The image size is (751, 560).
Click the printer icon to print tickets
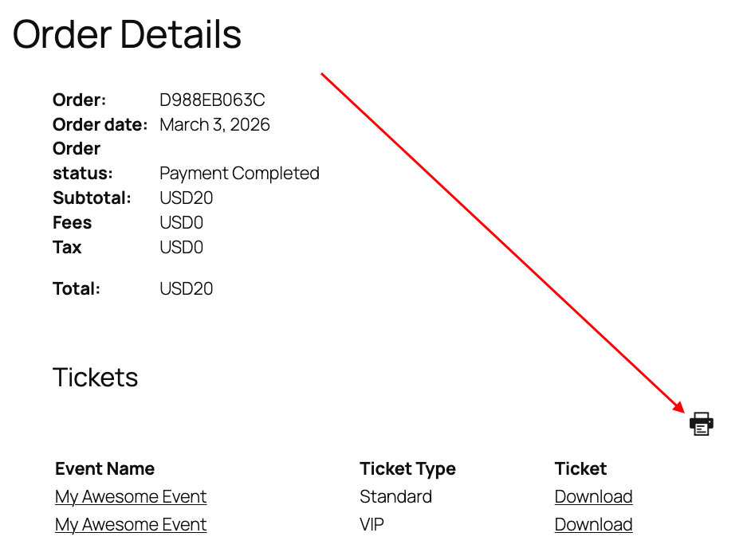pos(701,424)
